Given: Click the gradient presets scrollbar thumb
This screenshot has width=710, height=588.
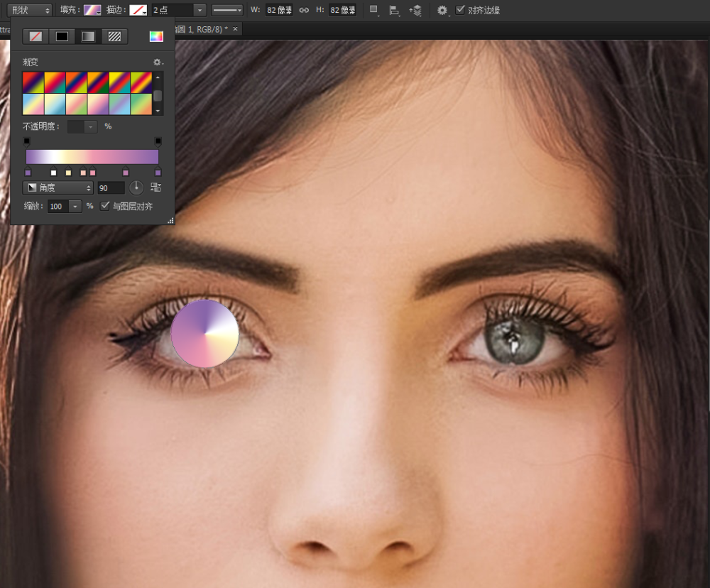Looking at the screenshot, I should pos(158,96).
